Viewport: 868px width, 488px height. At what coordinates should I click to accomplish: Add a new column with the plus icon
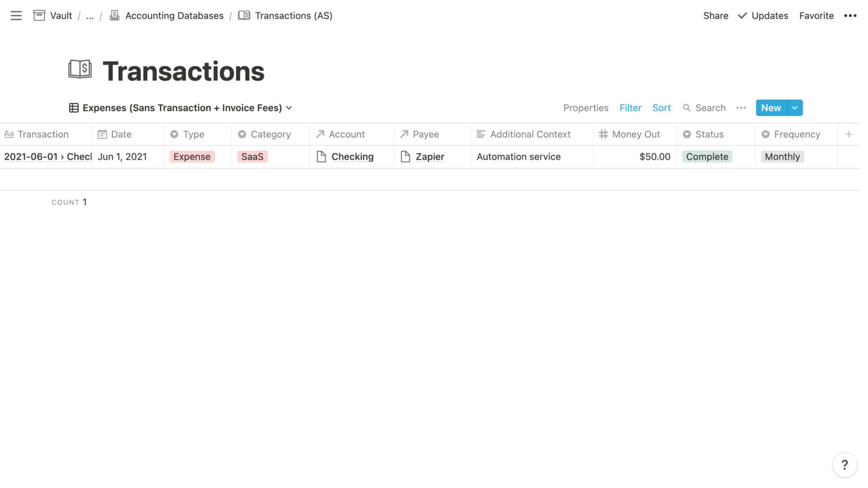tap(849, 134)
